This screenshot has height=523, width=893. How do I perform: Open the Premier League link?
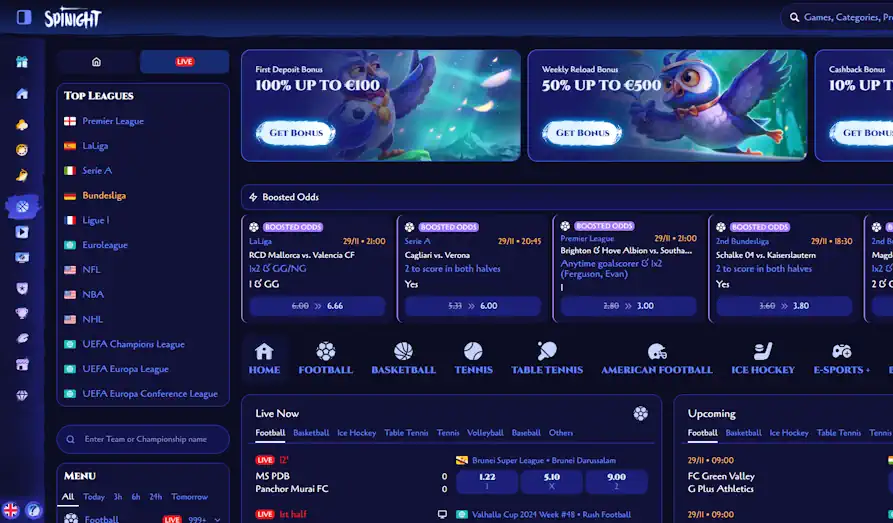point(113,121)
